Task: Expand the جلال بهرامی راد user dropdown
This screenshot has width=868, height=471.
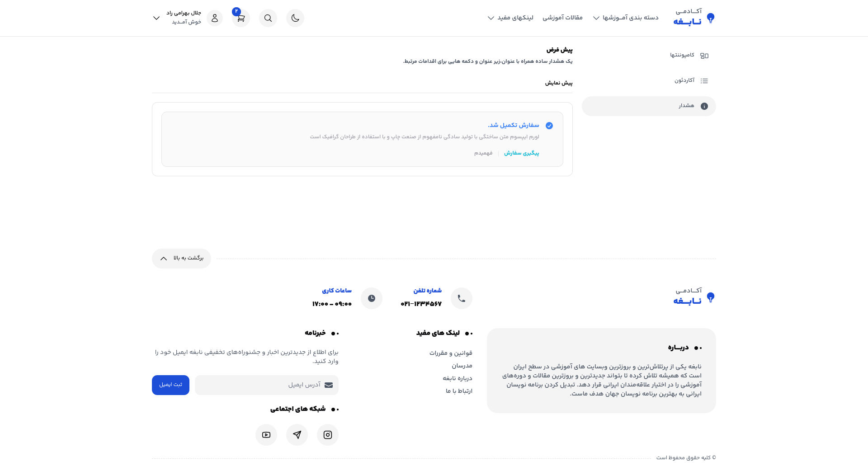Action: [x=156, y=18]
